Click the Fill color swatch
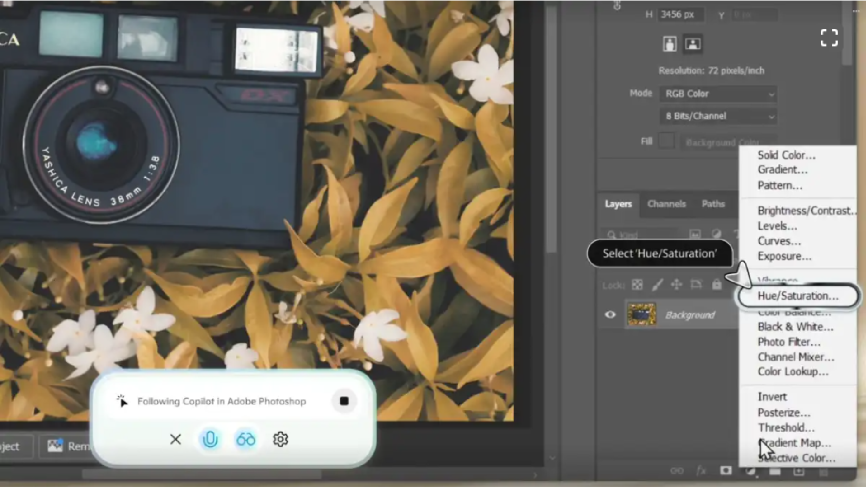The image size is (868, 488). point(666,141)
